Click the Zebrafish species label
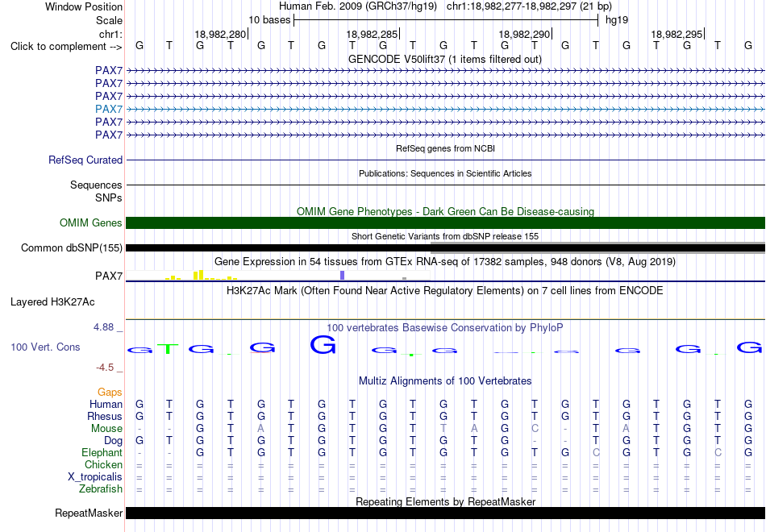 (x=101, y=489)
